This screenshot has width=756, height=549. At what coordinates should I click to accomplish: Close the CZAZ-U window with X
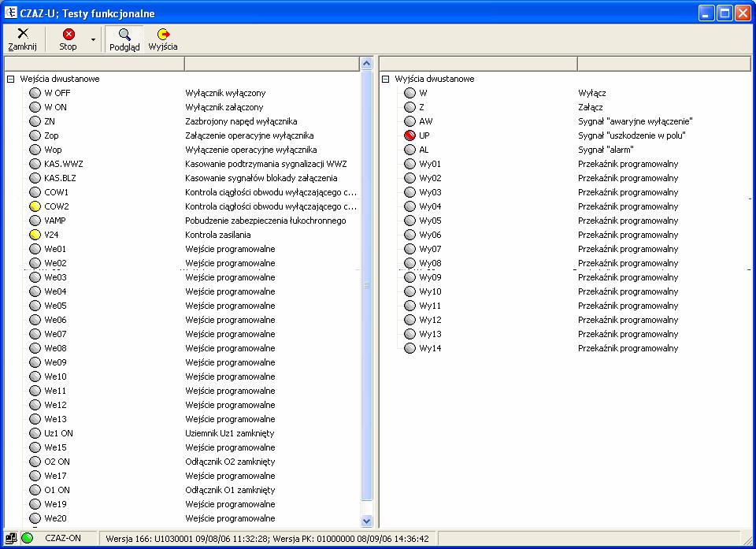(x=743, y=13)
